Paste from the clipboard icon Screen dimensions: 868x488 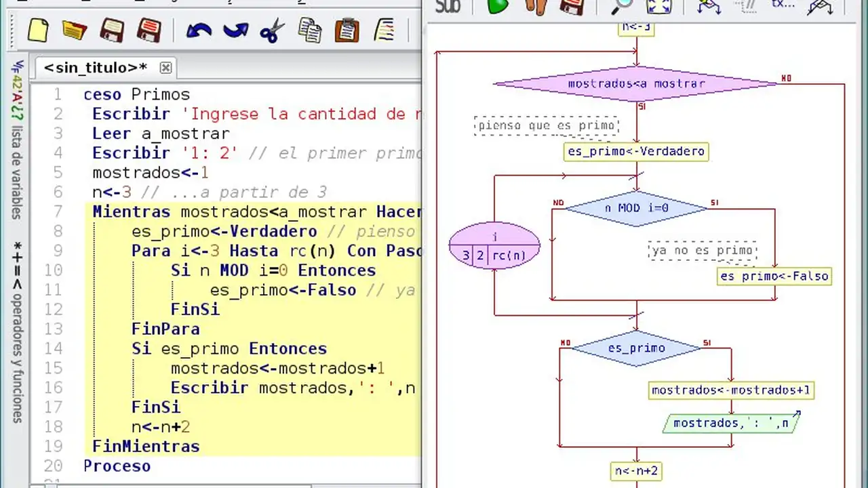pos(347,30)
